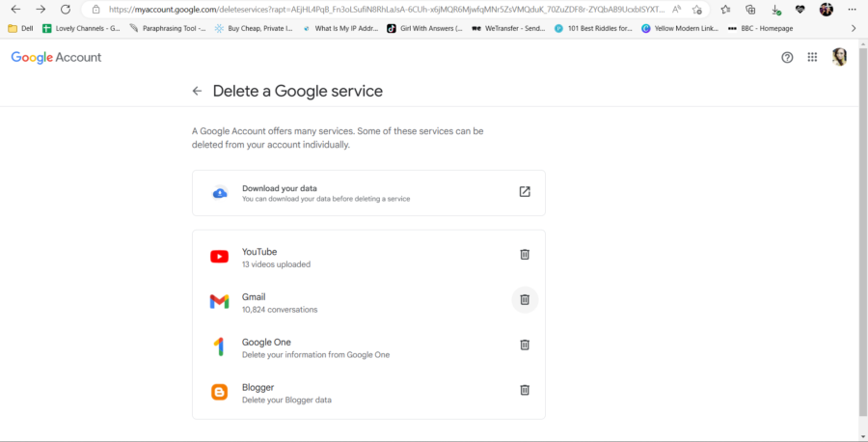Go back using the page back arrow
This screenshot has width=868, height=442.
[197, 91]
